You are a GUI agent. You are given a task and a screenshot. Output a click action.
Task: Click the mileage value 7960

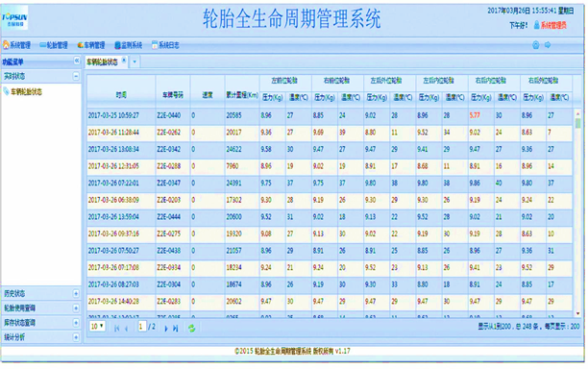tap(233, 166)
